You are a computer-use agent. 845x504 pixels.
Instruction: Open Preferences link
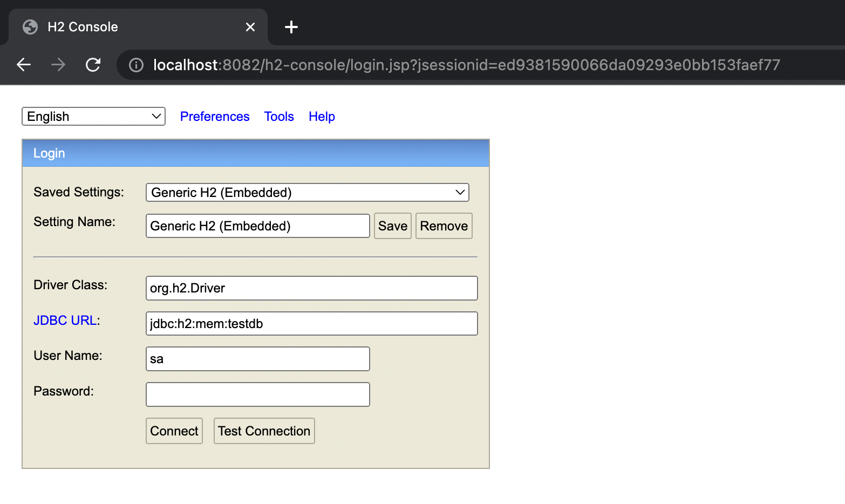click(215, 117)
